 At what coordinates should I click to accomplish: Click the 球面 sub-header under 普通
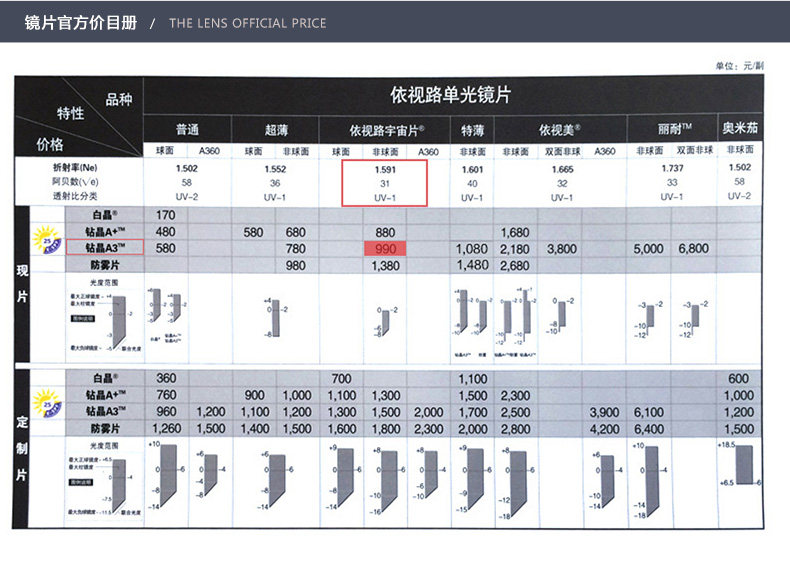point(165,151)
